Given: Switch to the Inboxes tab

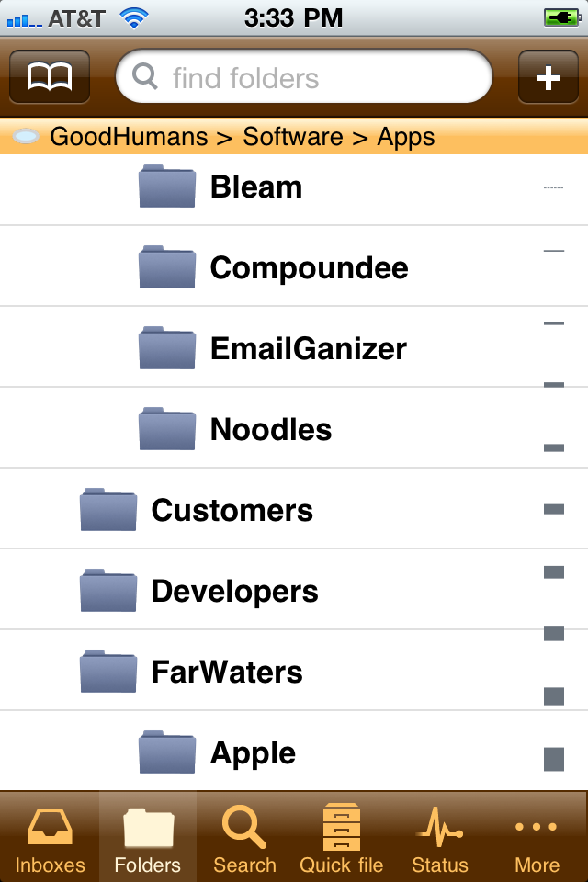Looking at the screenshot, I should [x=50, y=838].
